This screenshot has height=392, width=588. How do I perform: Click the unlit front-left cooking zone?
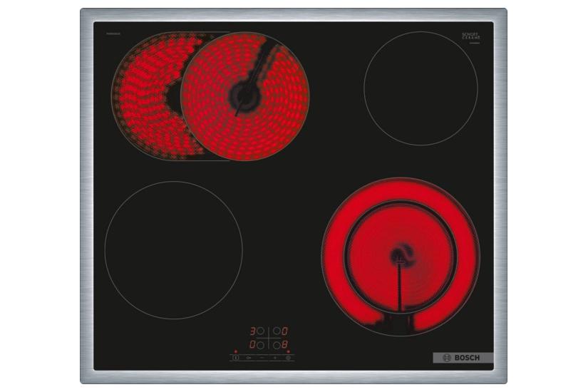[173, 249]
